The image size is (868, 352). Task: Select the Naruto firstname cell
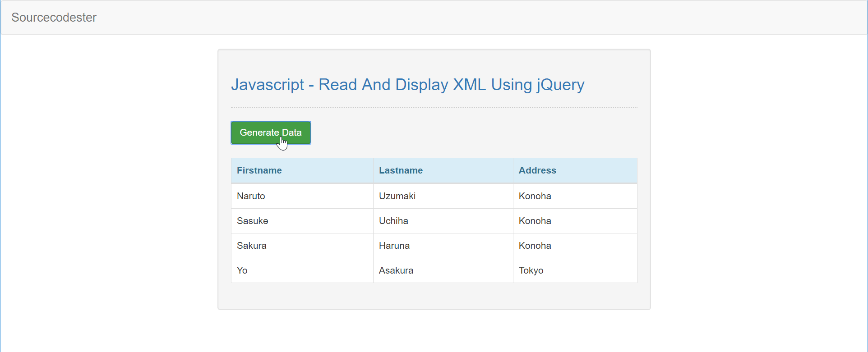click(302, 196)
